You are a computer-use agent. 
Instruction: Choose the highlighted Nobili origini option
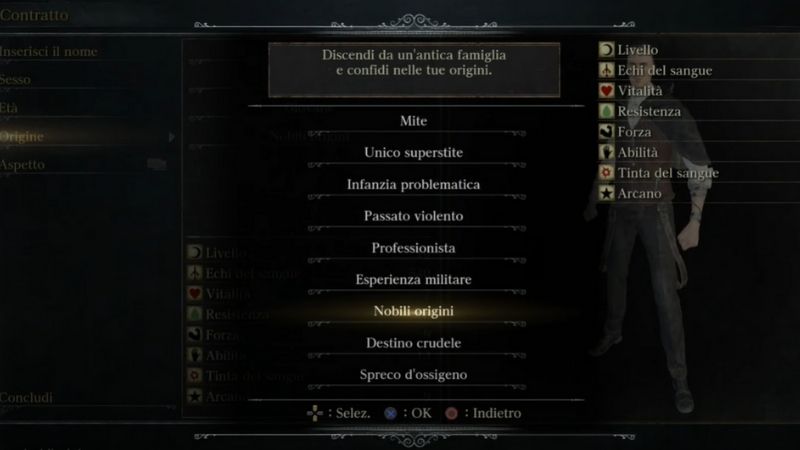pyautogui.click(x=413, y=311)
